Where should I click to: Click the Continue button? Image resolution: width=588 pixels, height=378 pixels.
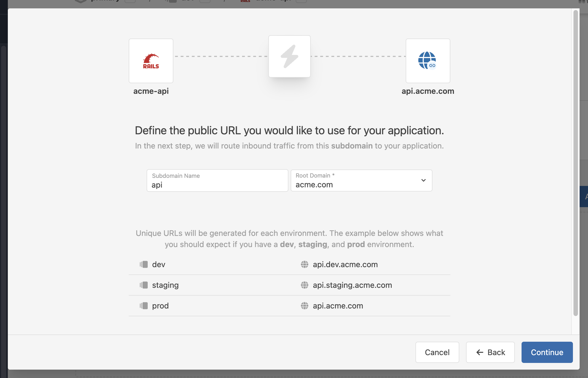547,352
